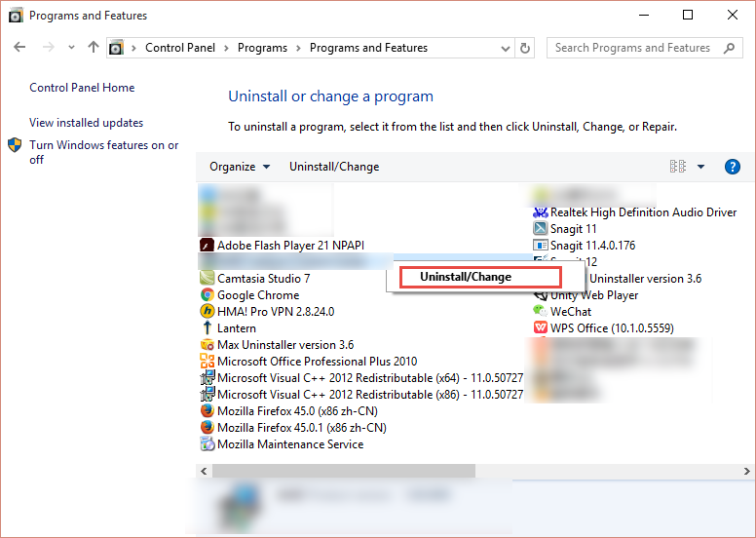Select the Adobe Flash Player icon

pyautogui.click(x=207, y=245)
